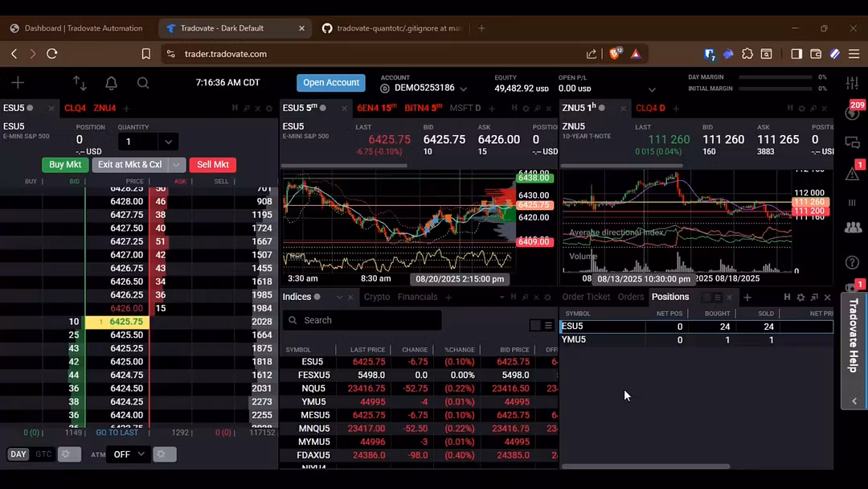Open settings gear of the Positions module
The image size is (868, 489).
point(800,298)
